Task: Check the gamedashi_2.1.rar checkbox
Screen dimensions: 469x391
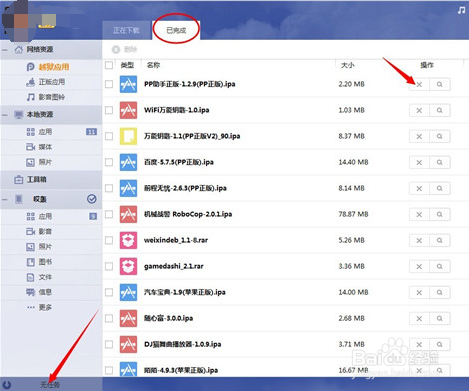Action: [109, 266]
